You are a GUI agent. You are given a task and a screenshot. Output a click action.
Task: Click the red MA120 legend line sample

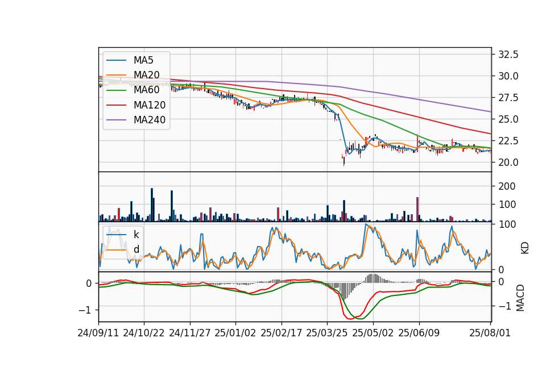(x=116, y=105)
